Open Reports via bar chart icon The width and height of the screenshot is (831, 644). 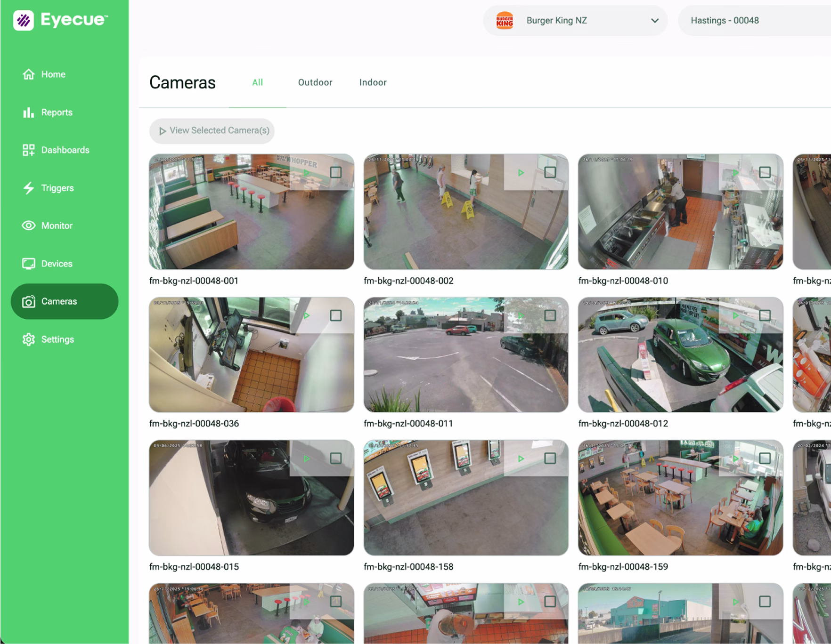tap(28, 113)
